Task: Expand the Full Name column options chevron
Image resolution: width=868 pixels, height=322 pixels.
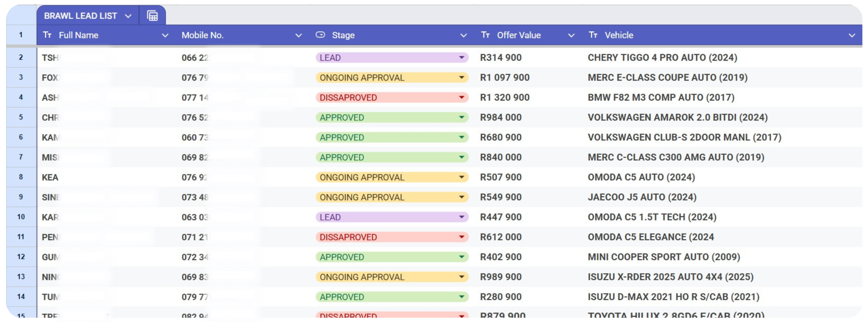Action: point(165,36)
